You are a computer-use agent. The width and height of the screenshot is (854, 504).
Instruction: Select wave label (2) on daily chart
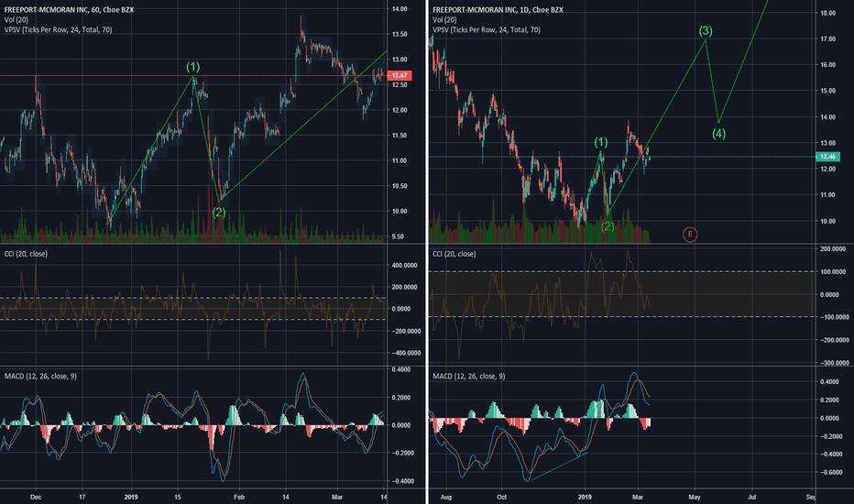tap(608, 226)
